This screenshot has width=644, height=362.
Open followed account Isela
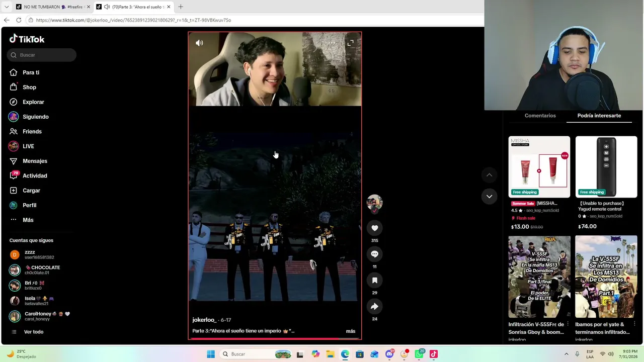[32, 301]
